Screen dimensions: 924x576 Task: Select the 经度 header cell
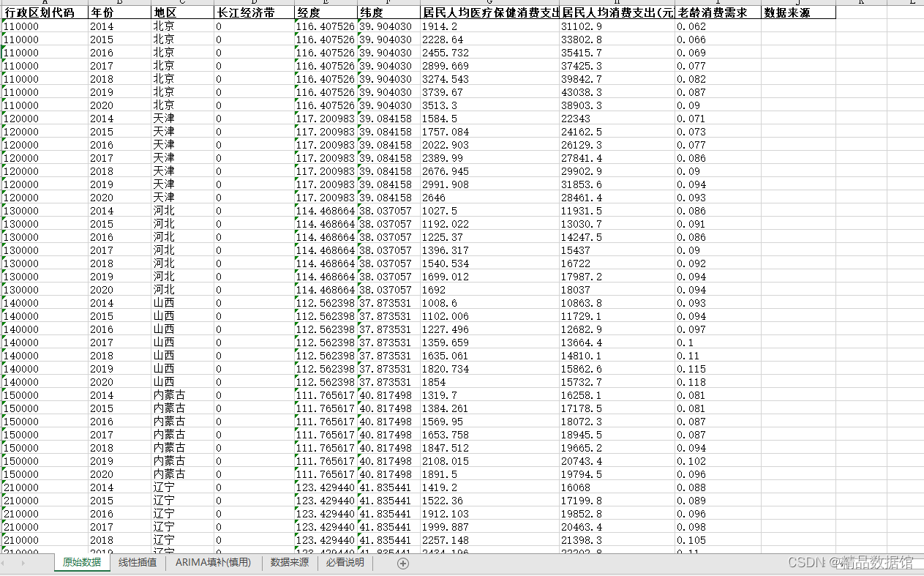[326, 12]
